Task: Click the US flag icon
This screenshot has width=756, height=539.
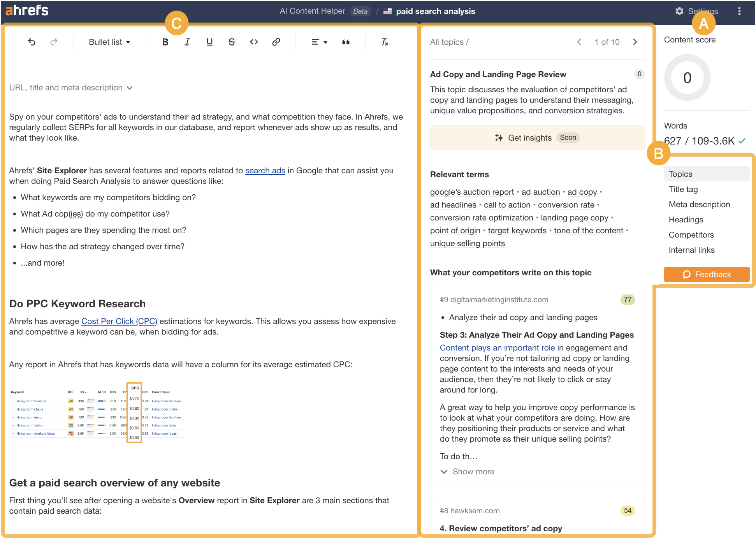Action: 387,11
